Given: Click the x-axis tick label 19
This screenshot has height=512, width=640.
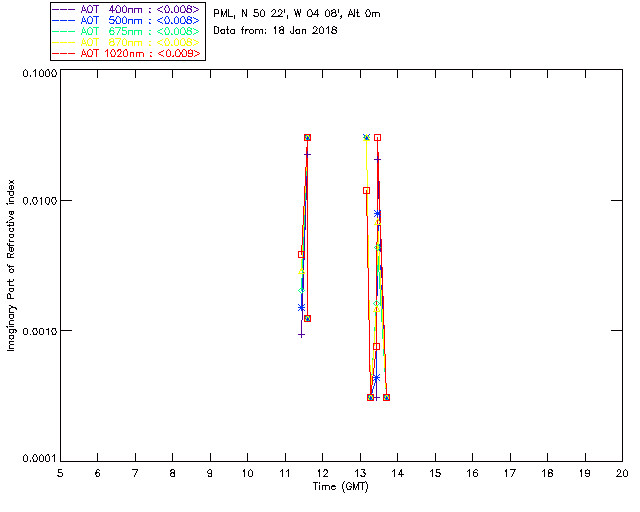Looking at the screenshot, I should (x=585, y=473).
